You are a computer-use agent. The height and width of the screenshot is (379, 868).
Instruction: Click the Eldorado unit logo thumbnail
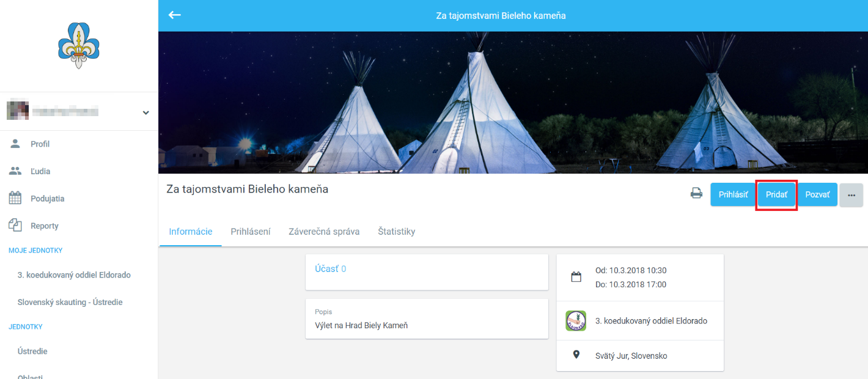click(x=576, y=320)
